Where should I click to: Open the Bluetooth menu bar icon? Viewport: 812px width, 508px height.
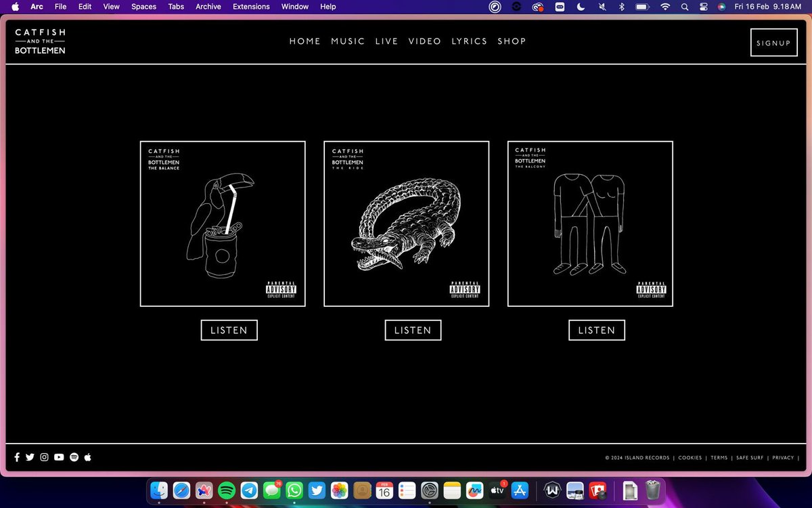click(622, 7)
